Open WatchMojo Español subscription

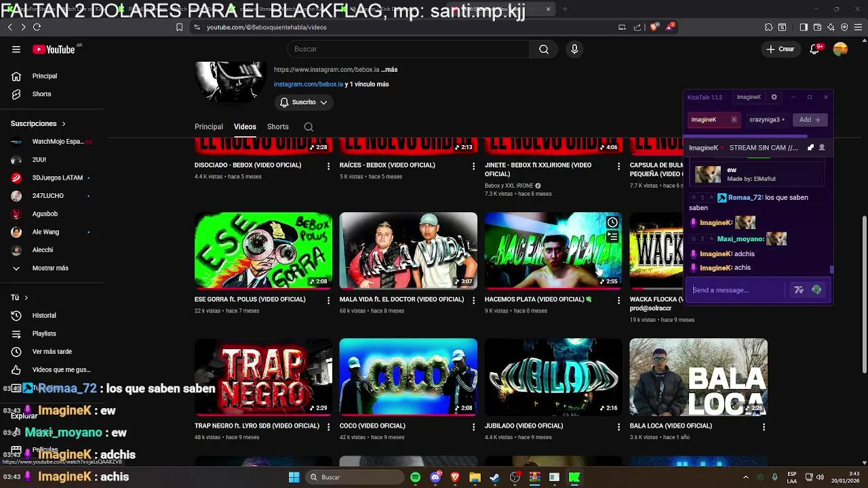pos(51,142)
